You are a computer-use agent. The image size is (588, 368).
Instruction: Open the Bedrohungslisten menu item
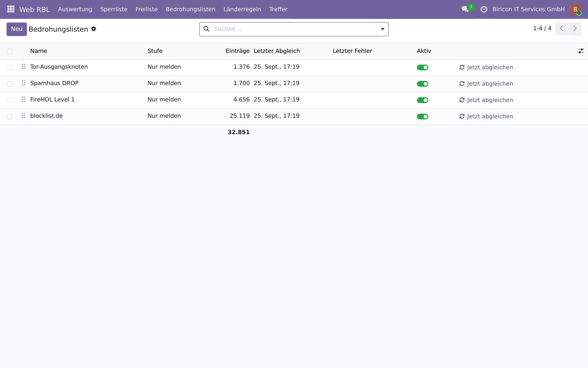(x=190, y=9)
